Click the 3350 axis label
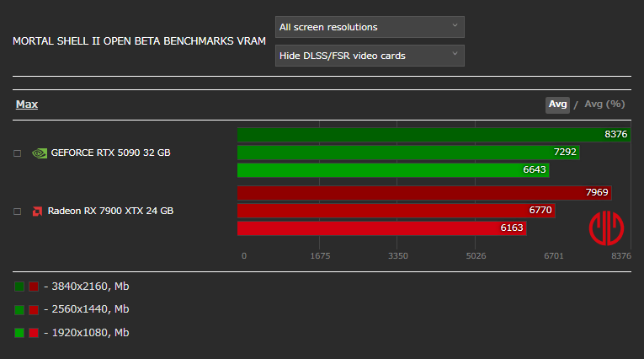Screen dimensions: 644x359 398,256
